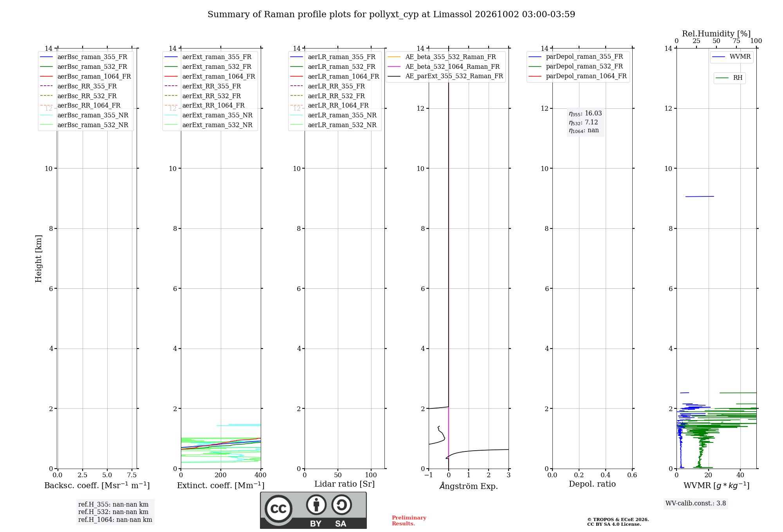Click the Backsc. coeff. axis label
783x532 pixels.
coord(97,485)
